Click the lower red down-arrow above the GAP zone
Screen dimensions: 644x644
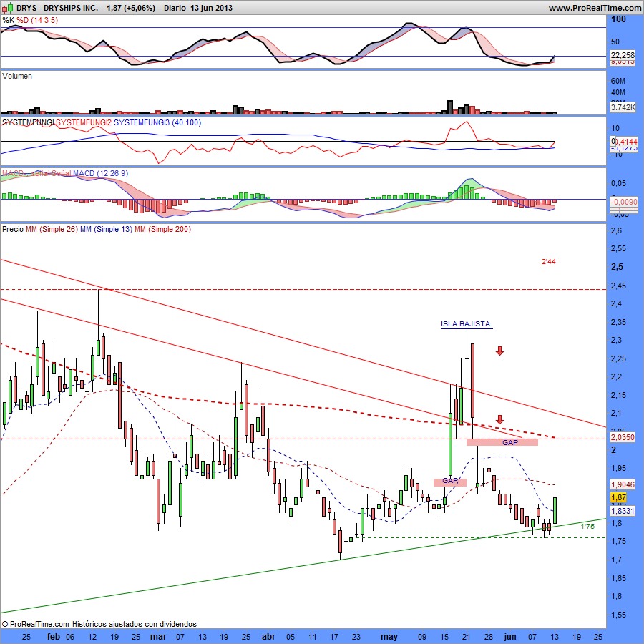tap(499, 420)
